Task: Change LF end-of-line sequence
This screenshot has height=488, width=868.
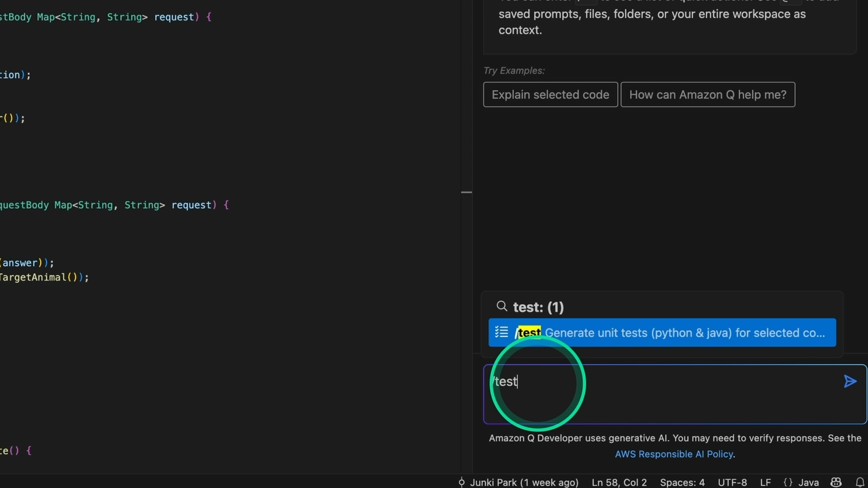Action: point(765,482)
